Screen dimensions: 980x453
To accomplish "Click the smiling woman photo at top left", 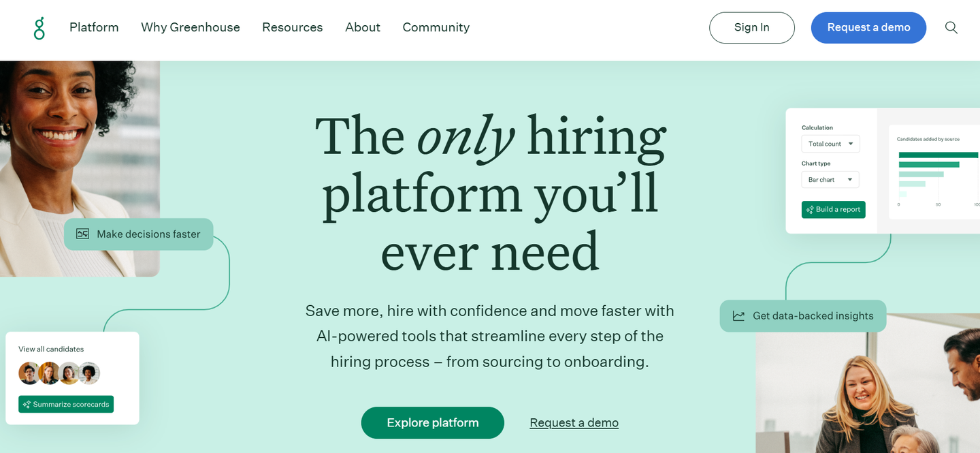I will pos(80,169).
